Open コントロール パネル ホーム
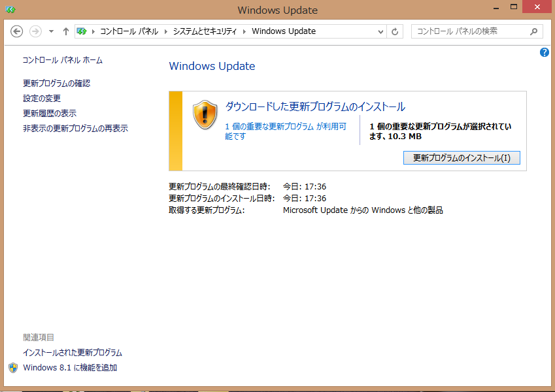The width and height of the screenshot is (555, 392). point(63,60)
